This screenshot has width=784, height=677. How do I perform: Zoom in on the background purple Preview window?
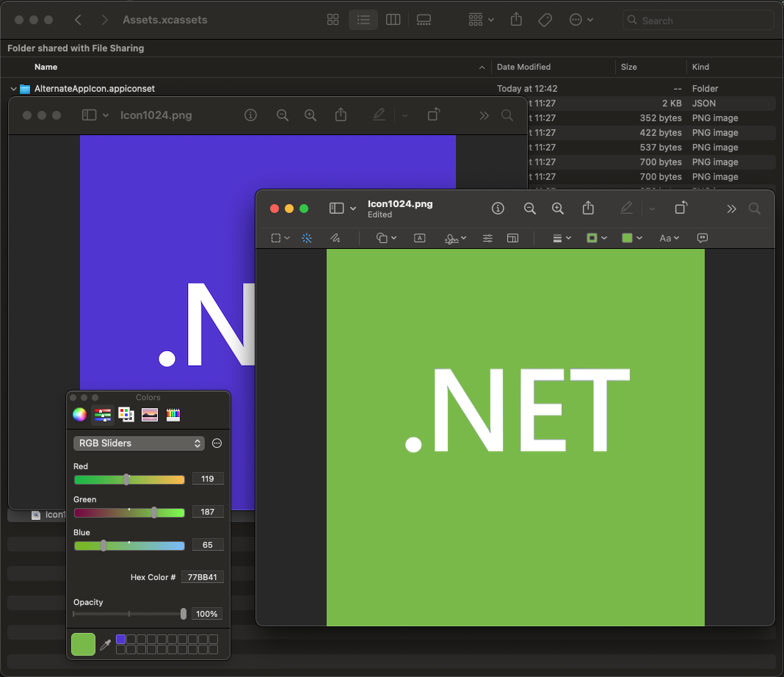[311, 115]
